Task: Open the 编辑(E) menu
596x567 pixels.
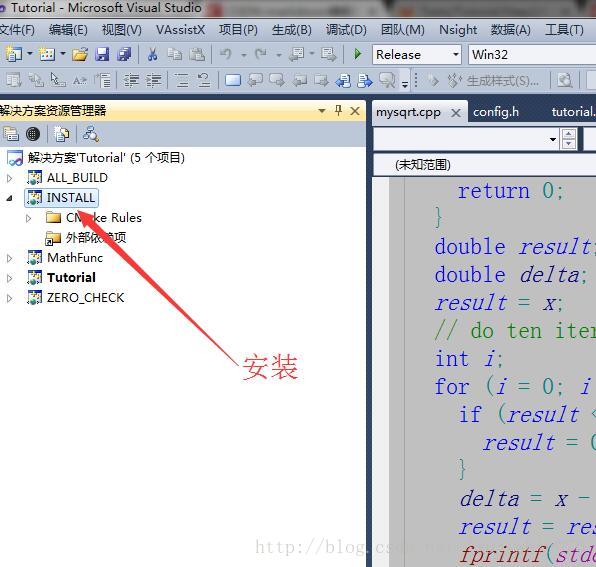Action: tap(68, 30)
